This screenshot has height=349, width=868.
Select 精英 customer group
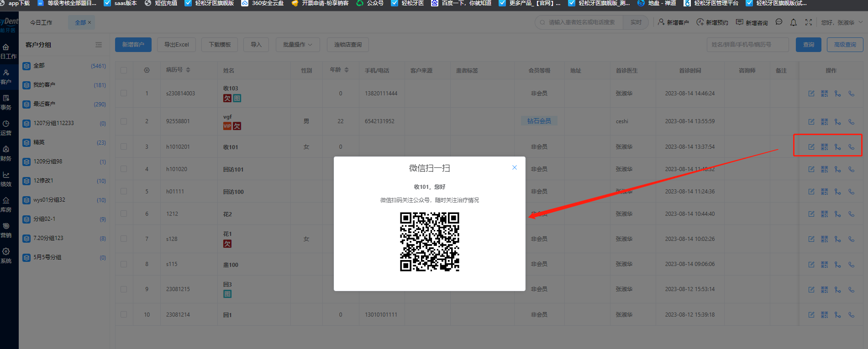point(64,142)
